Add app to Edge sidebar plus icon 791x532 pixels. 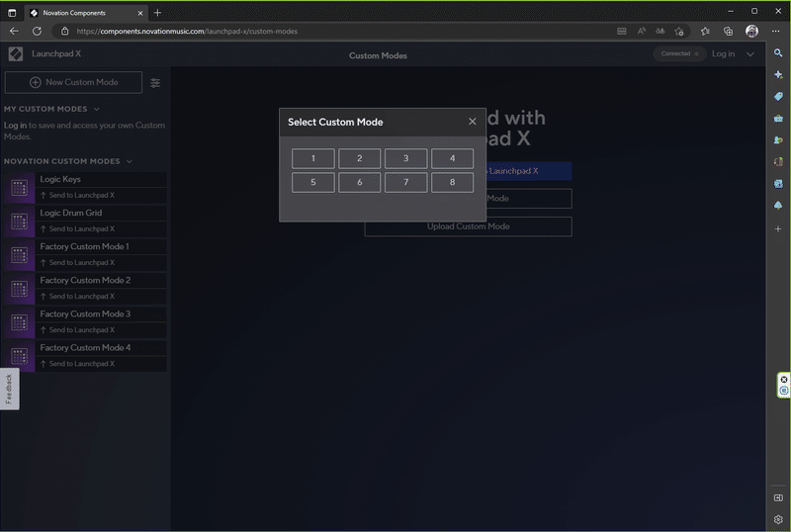[778, 229]
